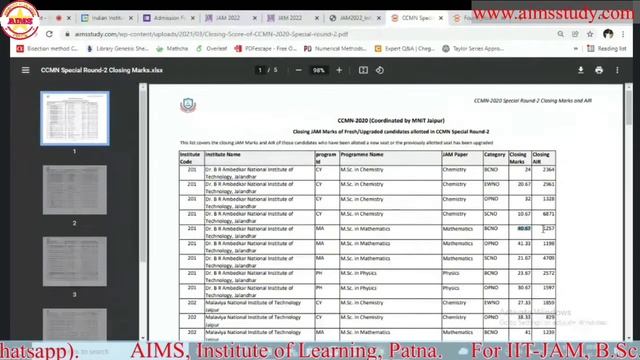The image size is (640, 360).
Task: Print the PDF document
Action: [599, 70]
